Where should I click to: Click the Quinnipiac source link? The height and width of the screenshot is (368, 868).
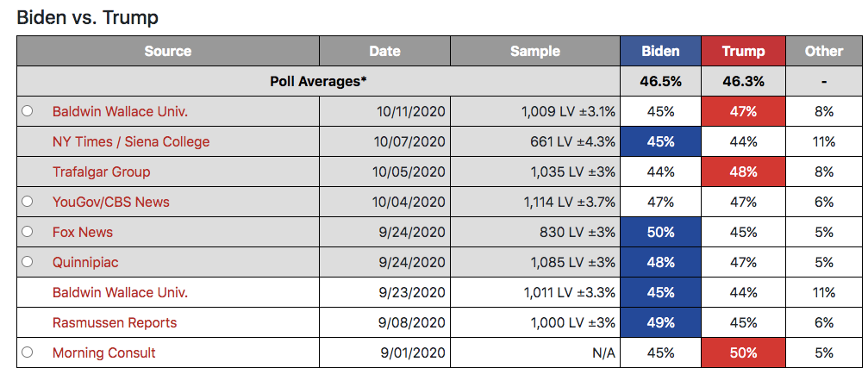tap(85, 262)
